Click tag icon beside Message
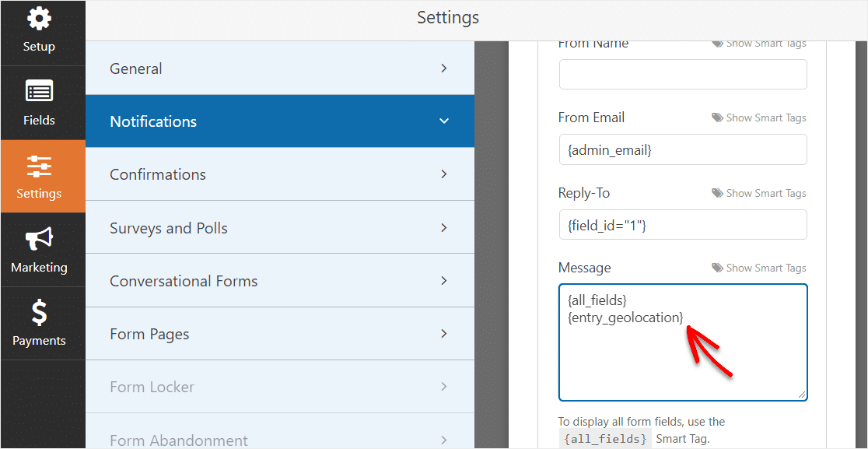 [x=717, y=268]
